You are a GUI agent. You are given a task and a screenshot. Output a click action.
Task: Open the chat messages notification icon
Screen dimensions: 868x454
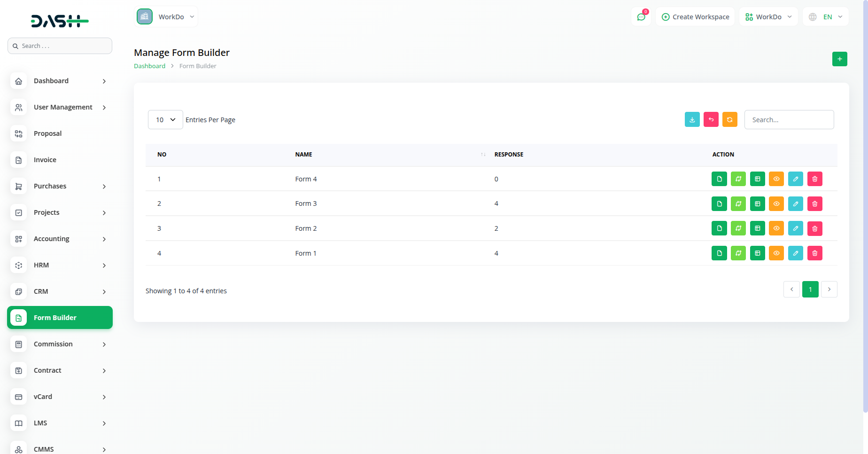641,17
